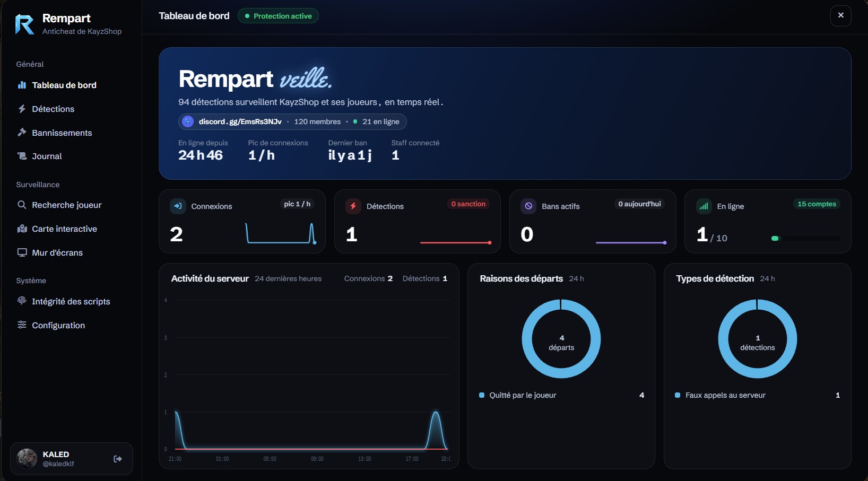
Task: Click the Rempart logo icon
Action: click(24, 24)
